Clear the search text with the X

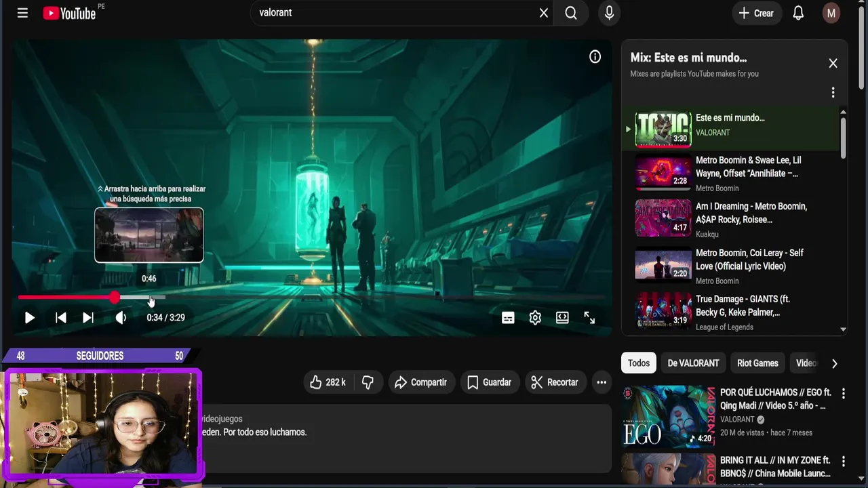(x=543, y=13)
